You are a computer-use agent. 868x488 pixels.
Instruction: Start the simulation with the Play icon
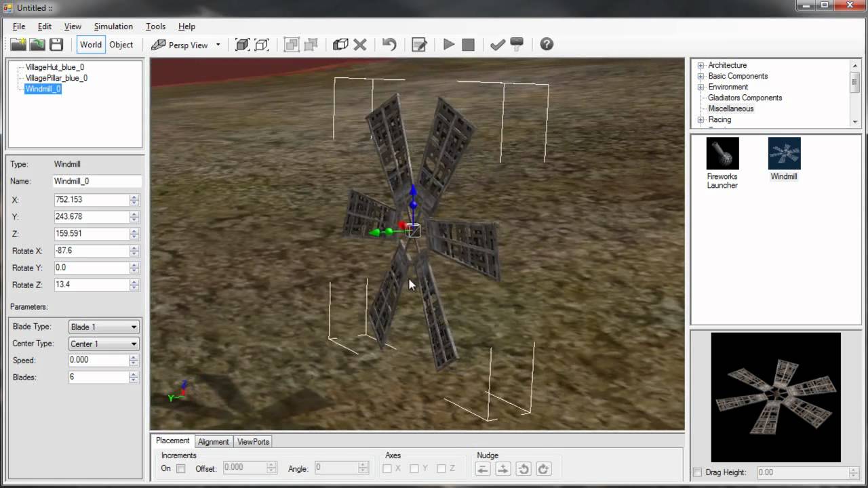(x=448, y=45)
